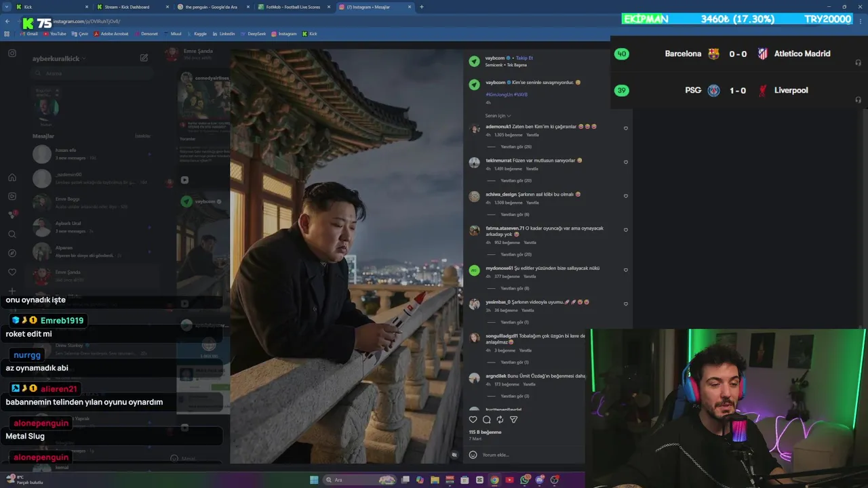Reply to ademonuk1 with Yanıtla
Viewport: 868px width, 488px height.
[532, 135]
